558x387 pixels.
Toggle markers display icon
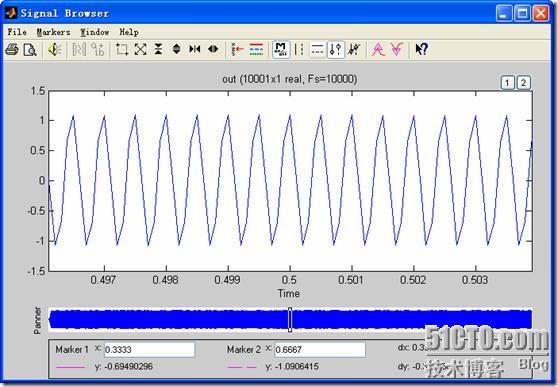(x=281, y=49)
